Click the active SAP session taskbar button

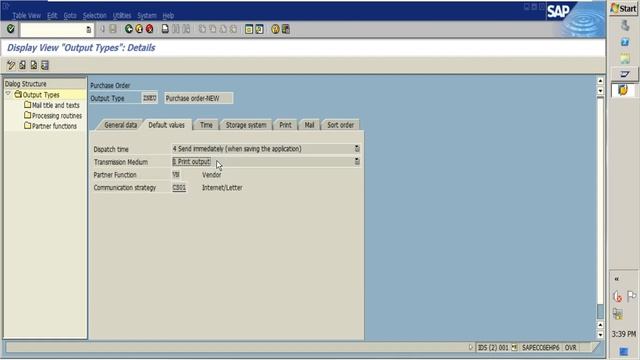623,90
